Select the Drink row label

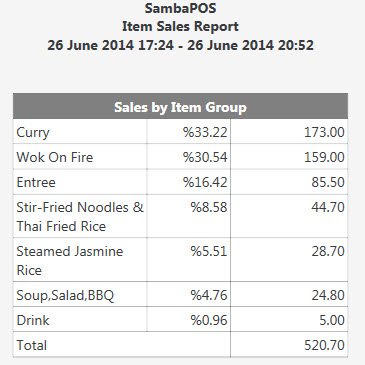click(x=33, y=320)
